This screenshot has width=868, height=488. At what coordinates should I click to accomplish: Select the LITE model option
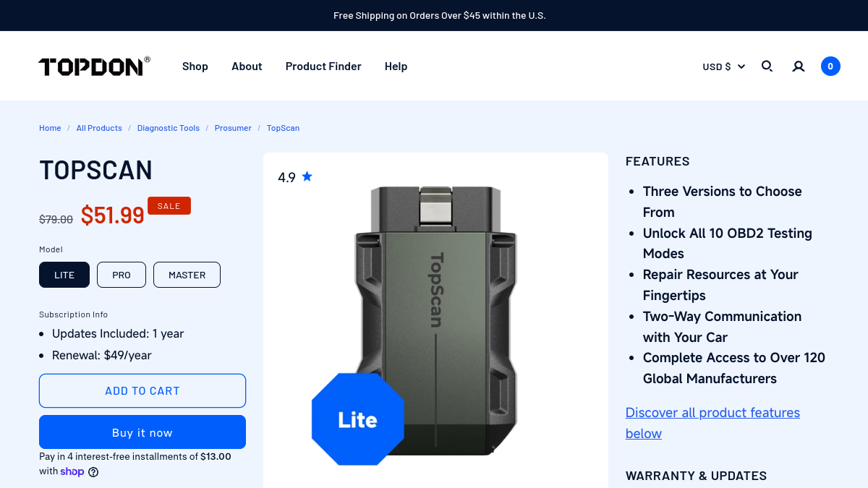coord(64,275)
